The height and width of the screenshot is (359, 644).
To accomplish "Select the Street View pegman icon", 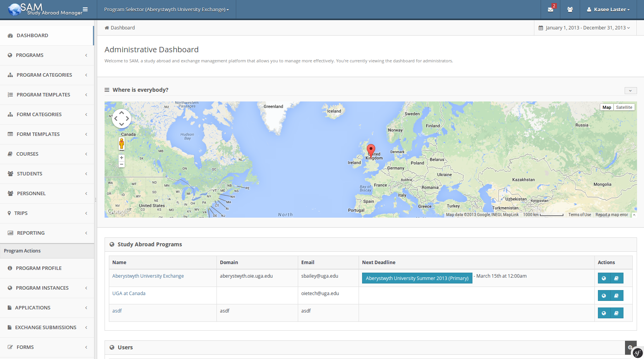I will coord(122,144).
